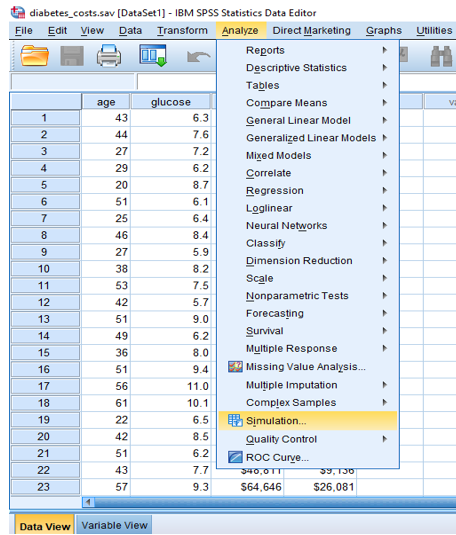Select row header 12

[x=45, y=302]
